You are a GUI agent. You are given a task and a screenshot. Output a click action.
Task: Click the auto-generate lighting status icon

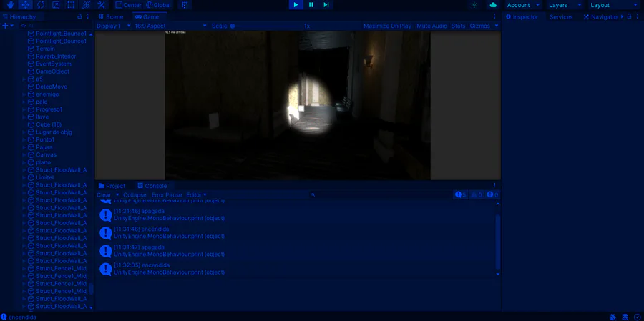613,317
